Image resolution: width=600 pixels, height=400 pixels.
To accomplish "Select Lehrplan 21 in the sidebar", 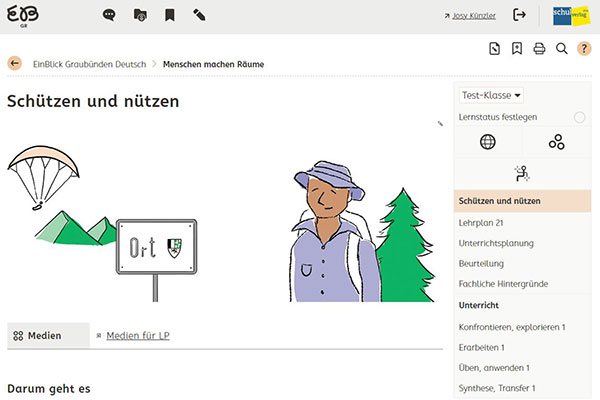I will (x=481, y=222).
